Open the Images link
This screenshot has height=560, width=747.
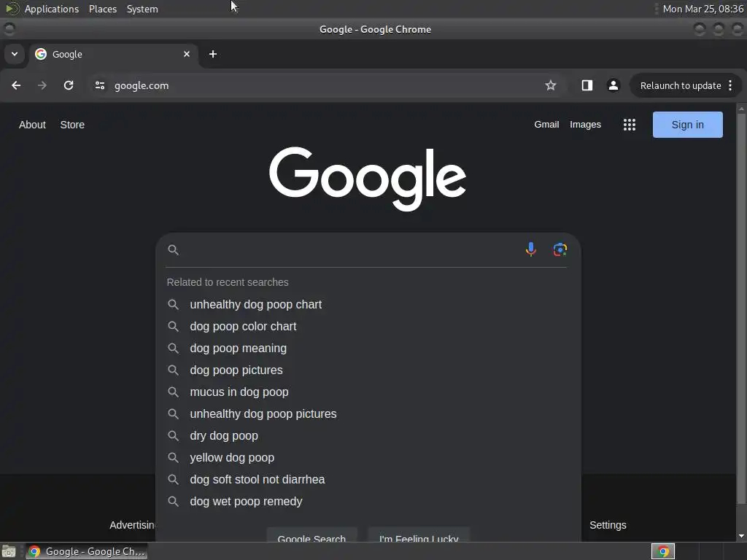click(586, 124)
